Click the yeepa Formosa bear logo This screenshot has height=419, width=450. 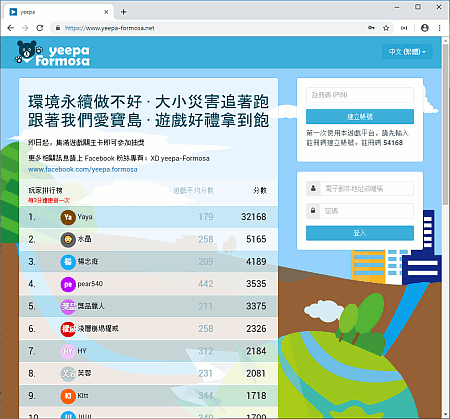[52, 53]
